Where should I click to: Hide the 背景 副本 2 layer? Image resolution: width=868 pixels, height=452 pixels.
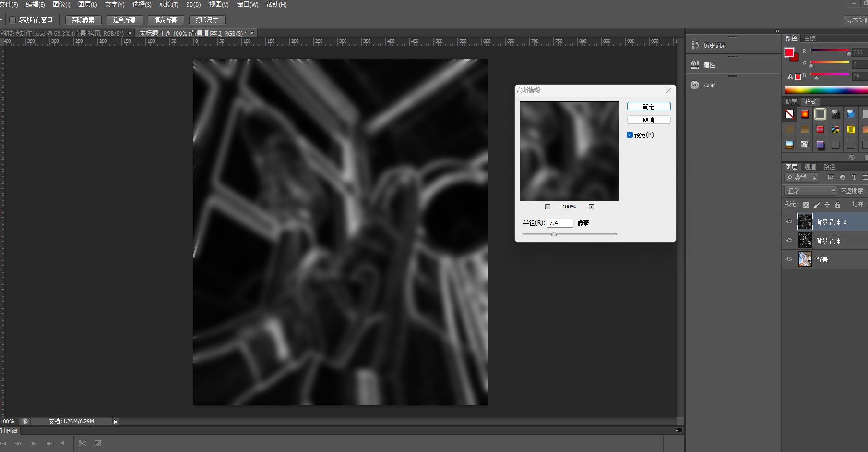click(789, 222)
